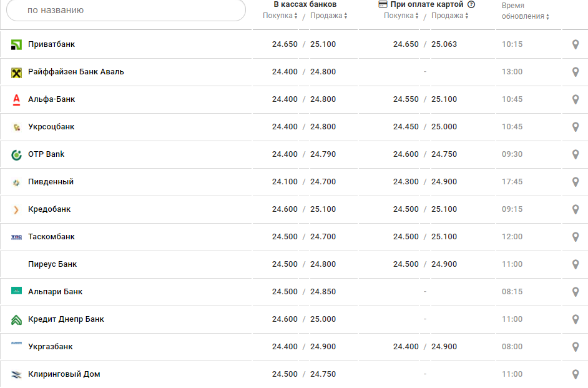Sort by cash desk Продажа rate
The image size is (588, 388).
(329, 16)
